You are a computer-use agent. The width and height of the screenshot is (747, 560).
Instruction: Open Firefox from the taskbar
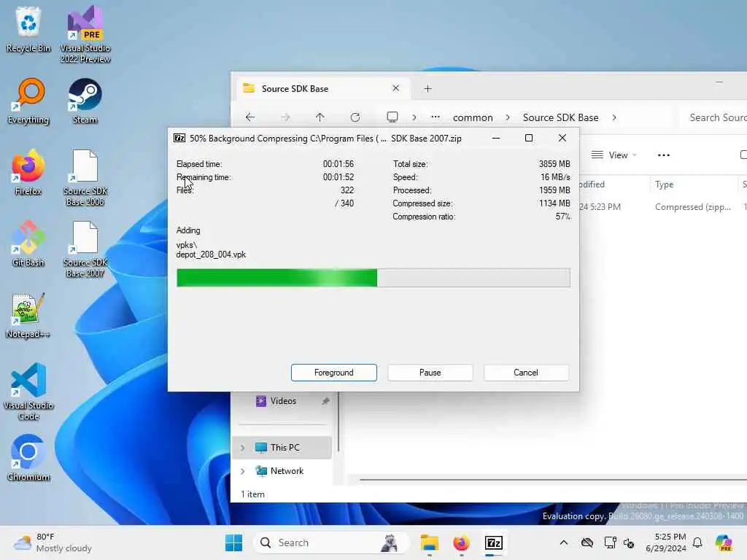click(461, 542)
